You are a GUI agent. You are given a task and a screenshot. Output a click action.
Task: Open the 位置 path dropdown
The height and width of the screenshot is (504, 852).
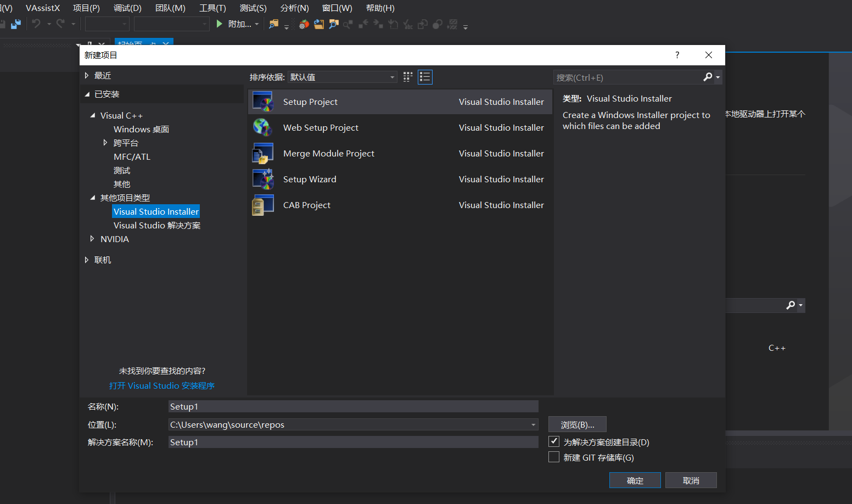coord(533,425)
